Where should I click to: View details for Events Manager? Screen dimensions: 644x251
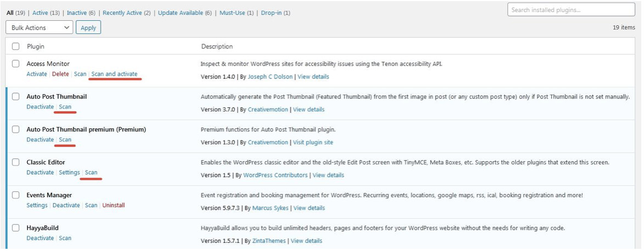[309, 208]
